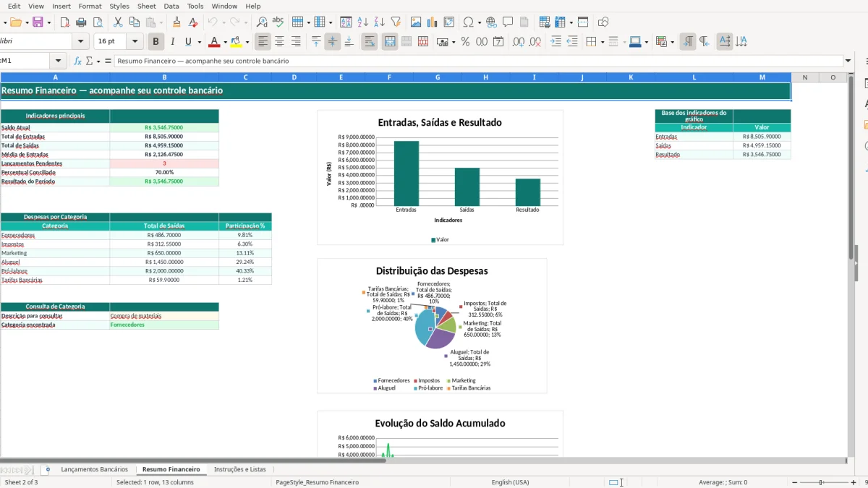Toggle Wrap Text

(370, 42)
